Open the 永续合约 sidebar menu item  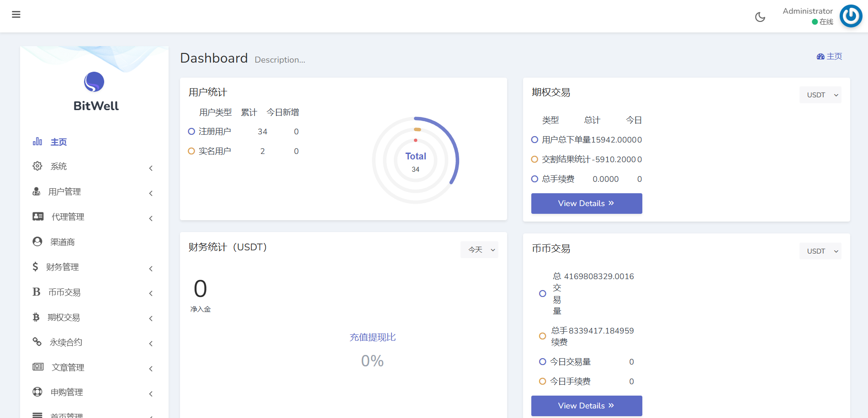click(x=66, y=342)
